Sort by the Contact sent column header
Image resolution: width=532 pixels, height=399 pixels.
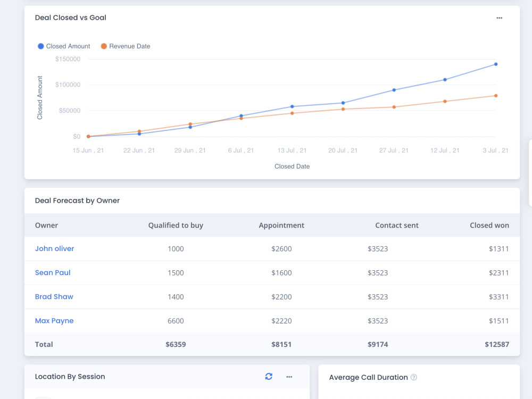[x=397, y=225]
